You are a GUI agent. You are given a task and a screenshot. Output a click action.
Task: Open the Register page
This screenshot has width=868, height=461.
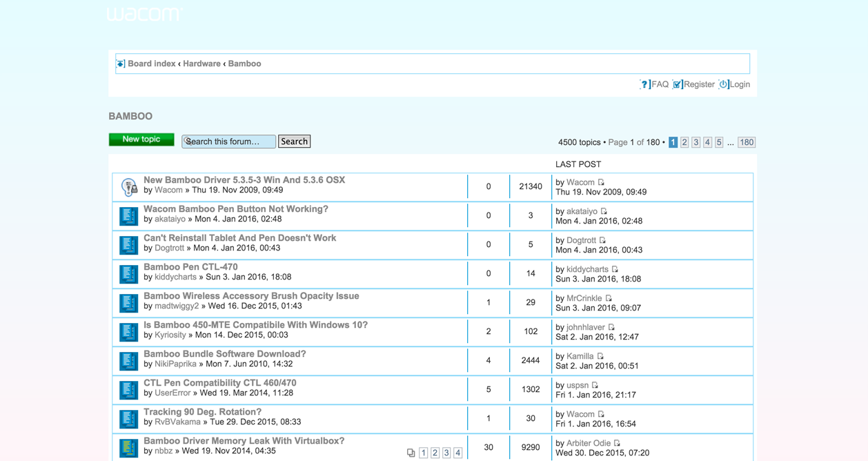(699, 84)
